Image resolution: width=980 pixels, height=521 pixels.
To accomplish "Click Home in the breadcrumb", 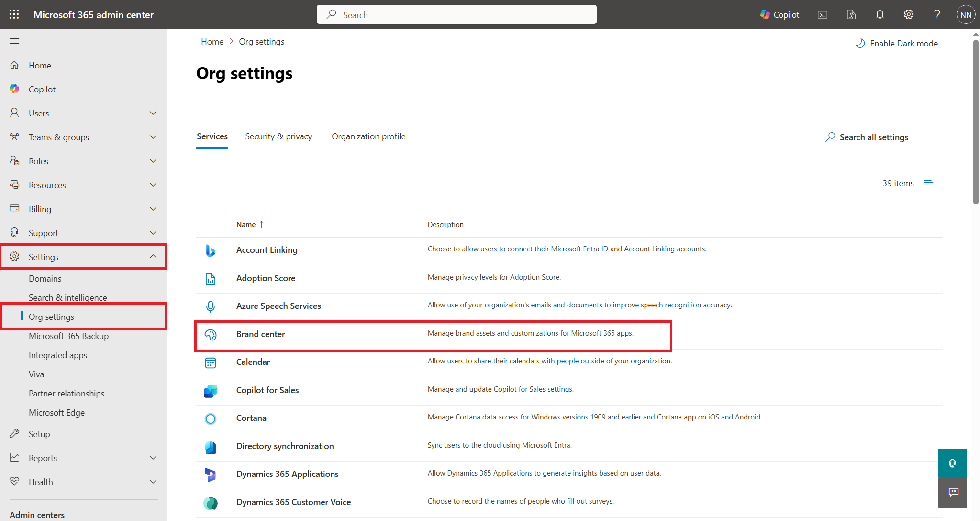I will tap(212, 42).
